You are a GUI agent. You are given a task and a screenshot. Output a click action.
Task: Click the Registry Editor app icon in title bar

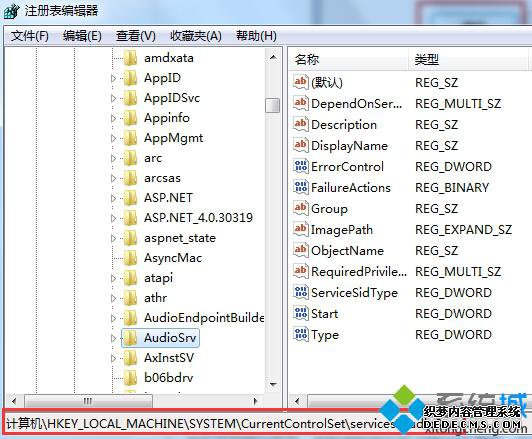click(12, 11)
